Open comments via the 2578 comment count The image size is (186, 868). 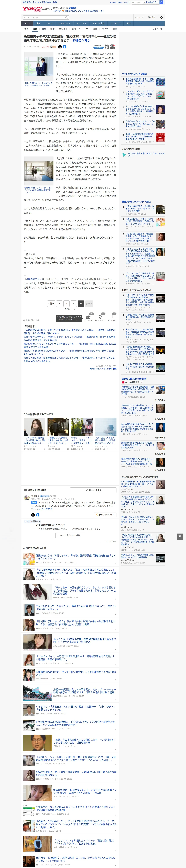click(x=46, y=47)
